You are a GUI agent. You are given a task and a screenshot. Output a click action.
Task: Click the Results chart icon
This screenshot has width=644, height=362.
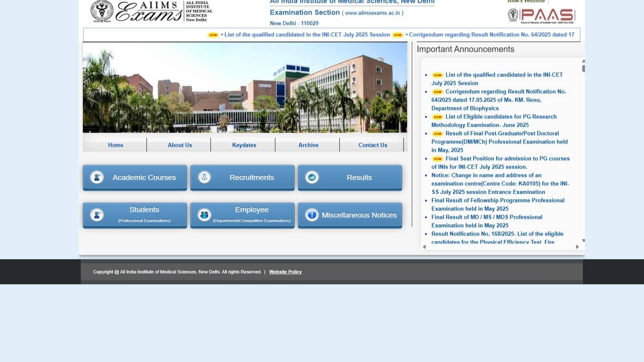pyautogui.click(x=312, y=177)
